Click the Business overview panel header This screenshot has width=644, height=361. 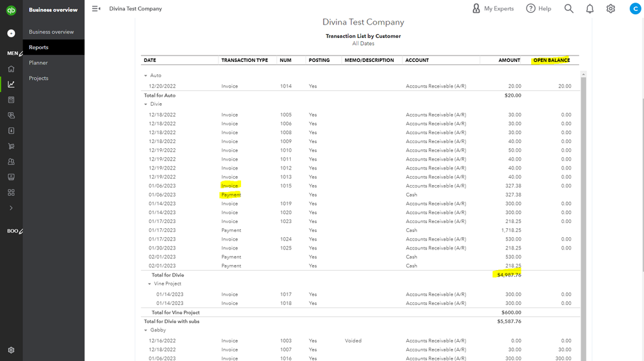pos(53,10)
